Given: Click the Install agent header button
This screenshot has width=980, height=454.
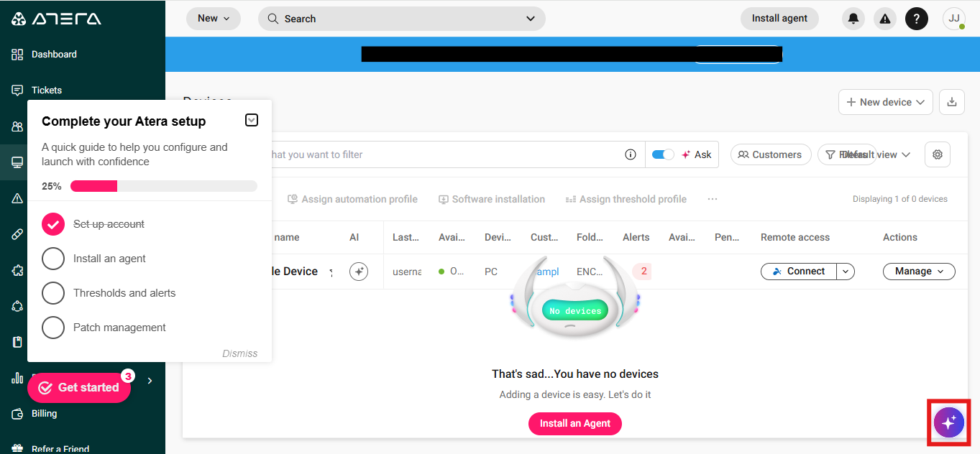Looking at the screenshot, I should tap(779, 19).
